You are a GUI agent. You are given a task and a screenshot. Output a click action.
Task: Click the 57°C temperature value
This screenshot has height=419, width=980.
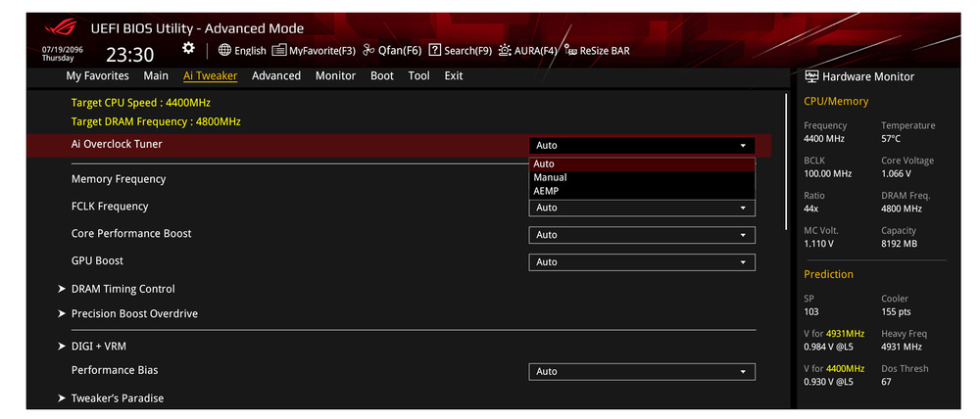(x=891, y=139)
